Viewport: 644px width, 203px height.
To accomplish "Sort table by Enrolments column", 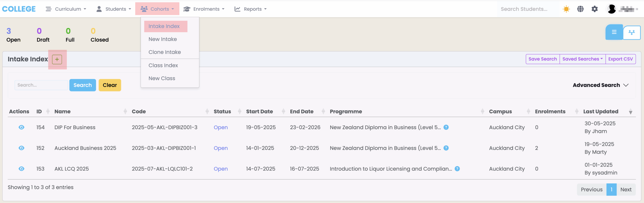I will [556, 112].
